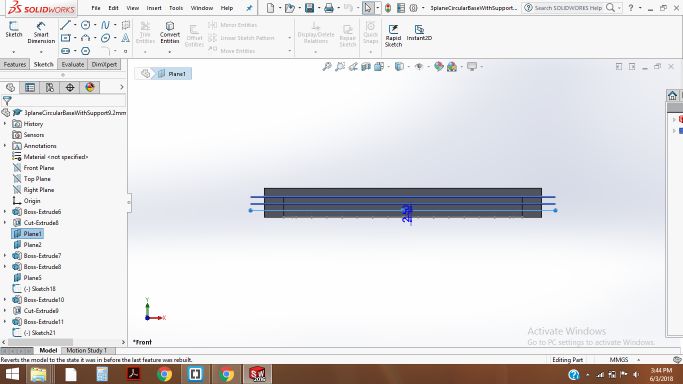
Task: Expand the Boss-Extrude6 feature
Action: coord(5,212)
